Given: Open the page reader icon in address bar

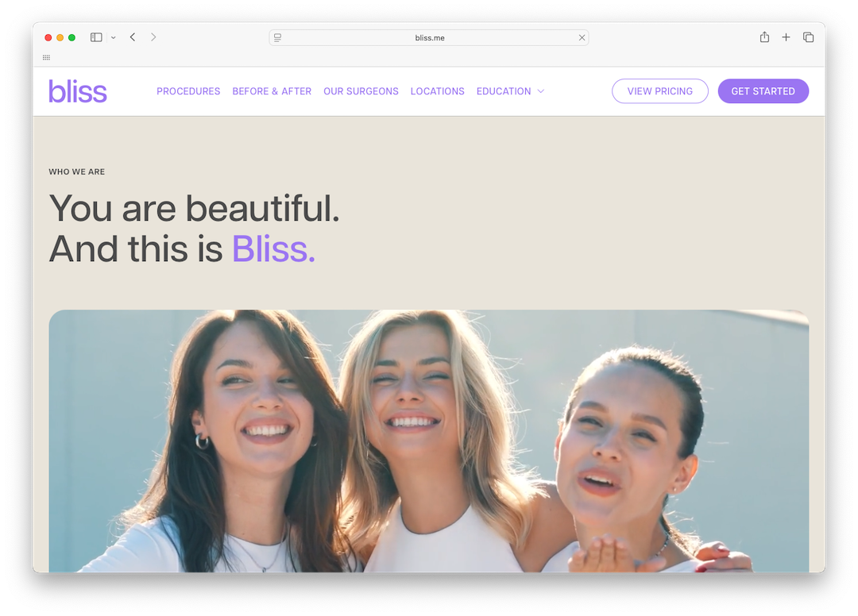Looking at the screenshot, I should (x=277, y=37).
